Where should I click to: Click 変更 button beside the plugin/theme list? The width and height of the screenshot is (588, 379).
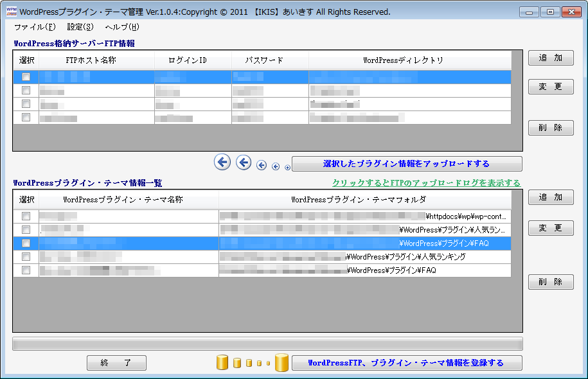[551, 228]
